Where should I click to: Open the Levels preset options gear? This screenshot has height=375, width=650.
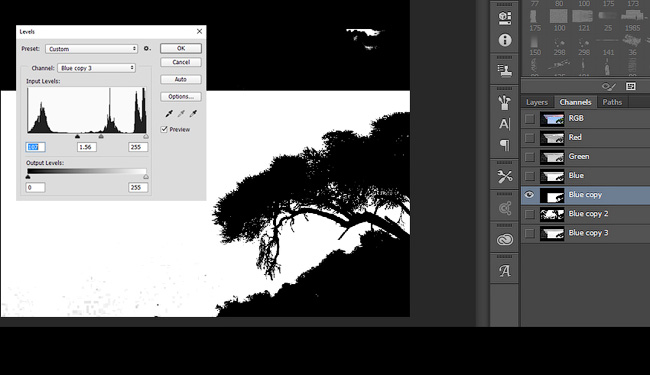pos(147,49)
